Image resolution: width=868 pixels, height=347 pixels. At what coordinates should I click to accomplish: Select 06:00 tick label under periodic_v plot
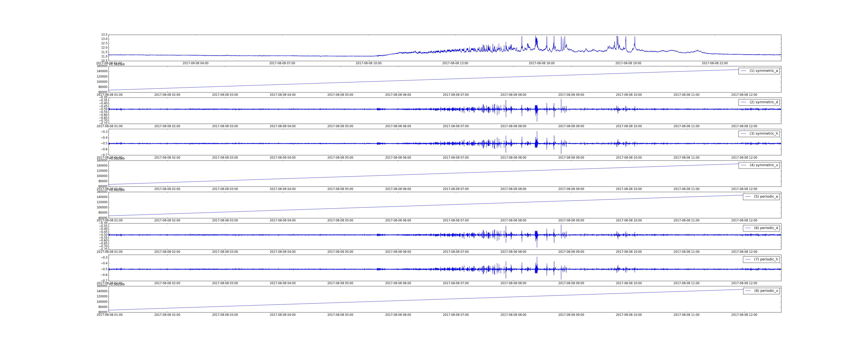398,315
